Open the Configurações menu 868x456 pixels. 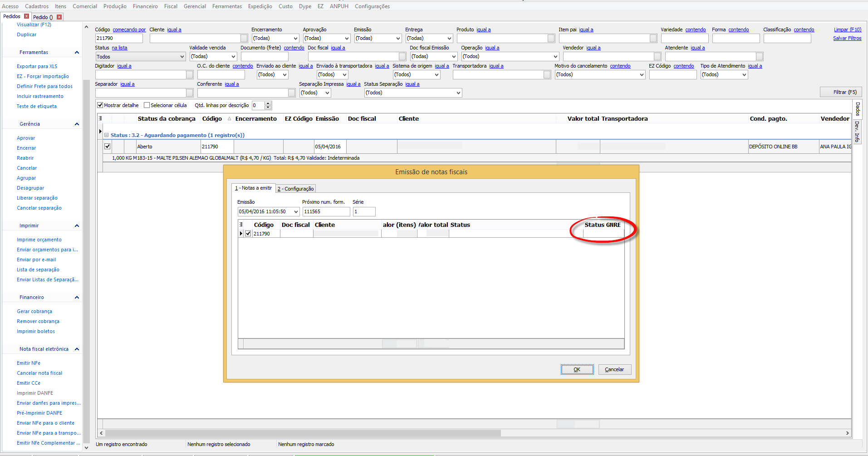372,6
